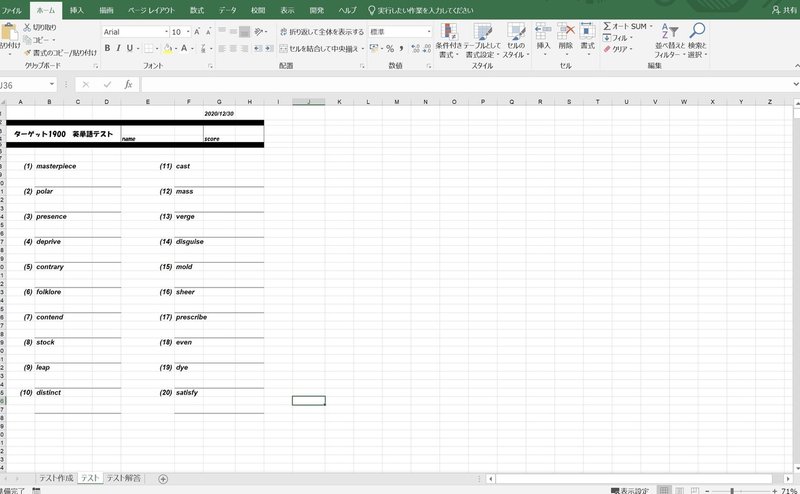
Task: Open the File (ファイル) tab
Action: [12, 10]
